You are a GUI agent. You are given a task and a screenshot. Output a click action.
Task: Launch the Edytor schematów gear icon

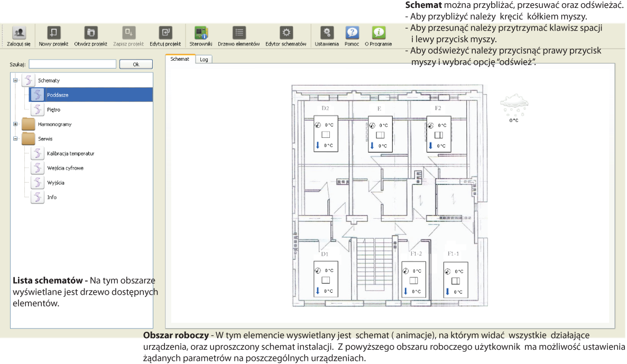tap(286, 32)
